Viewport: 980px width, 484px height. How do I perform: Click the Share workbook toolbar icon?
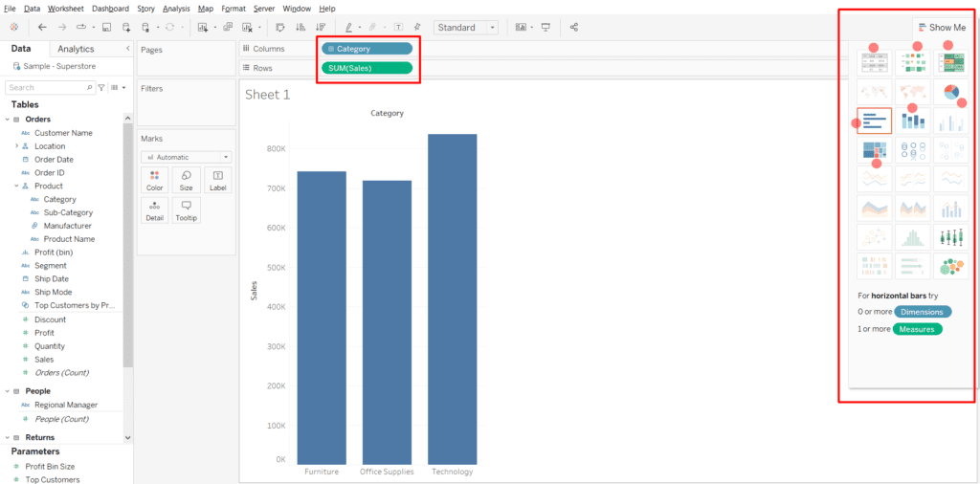pyautogui.click(x=574, y=28)
